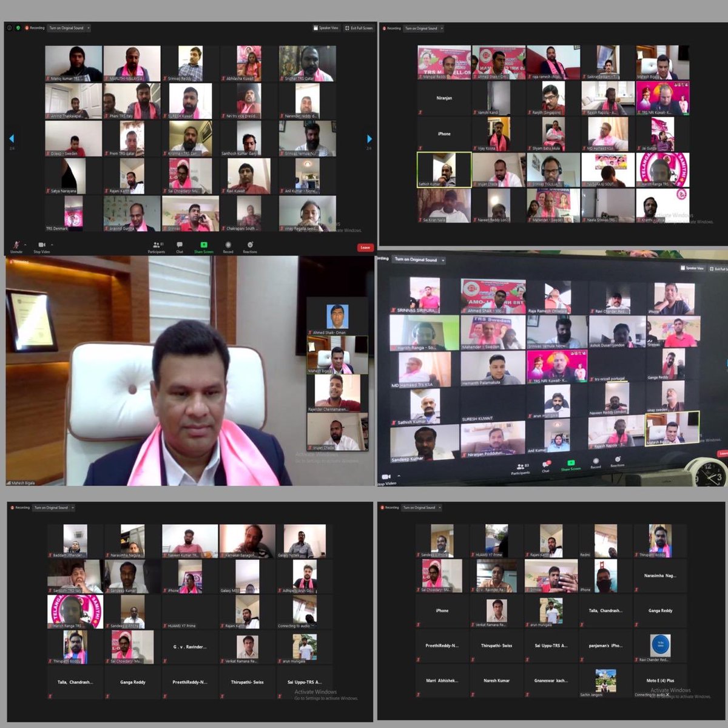Image resolution: width=728 pixels, height=728 pixels.
Task: Select Ahmed Shaik - Oman side thumbnail
Action: point(337,316)
